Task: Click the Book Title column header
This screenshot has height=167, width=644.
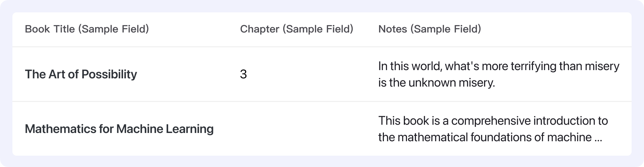Action: tap(86, 29)
